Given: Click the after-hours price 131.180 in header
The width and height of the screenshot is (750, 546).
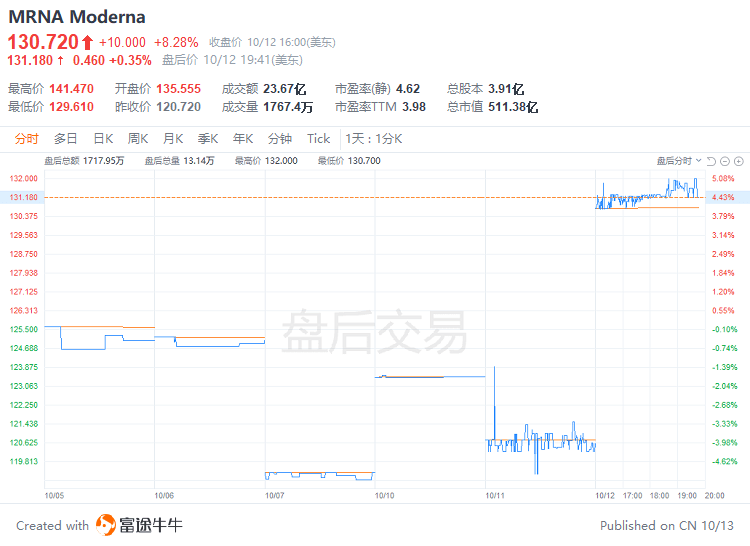Looking at the screenshot, I should click(30, 60).
